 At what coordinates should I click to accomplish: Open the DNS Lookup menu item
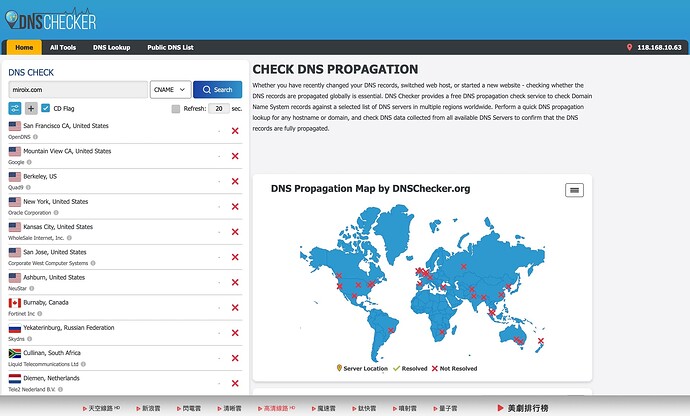point(111,47)
